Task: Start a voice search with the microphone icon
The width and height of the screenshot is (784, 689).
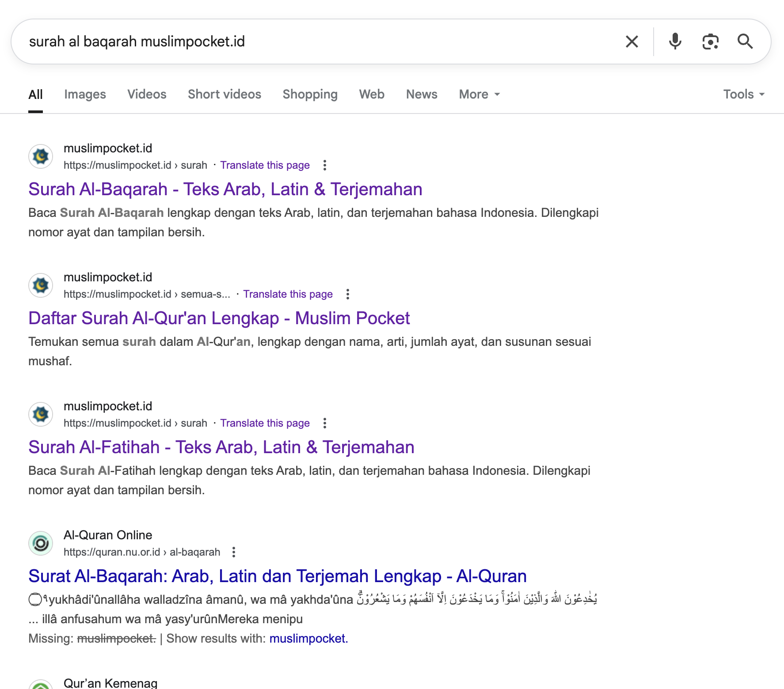Action: pyautogui.click(x=675, y=42)
